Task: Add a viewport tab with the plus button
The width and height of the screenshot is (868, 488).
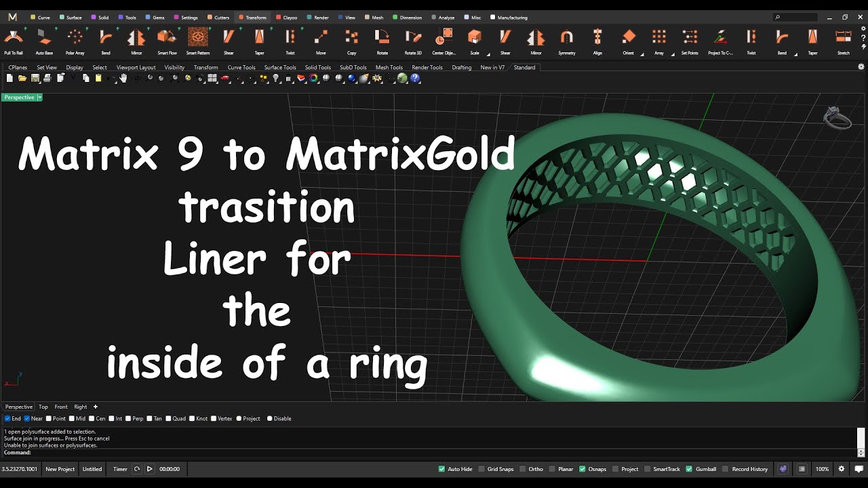Action: (x=96, y=407)
